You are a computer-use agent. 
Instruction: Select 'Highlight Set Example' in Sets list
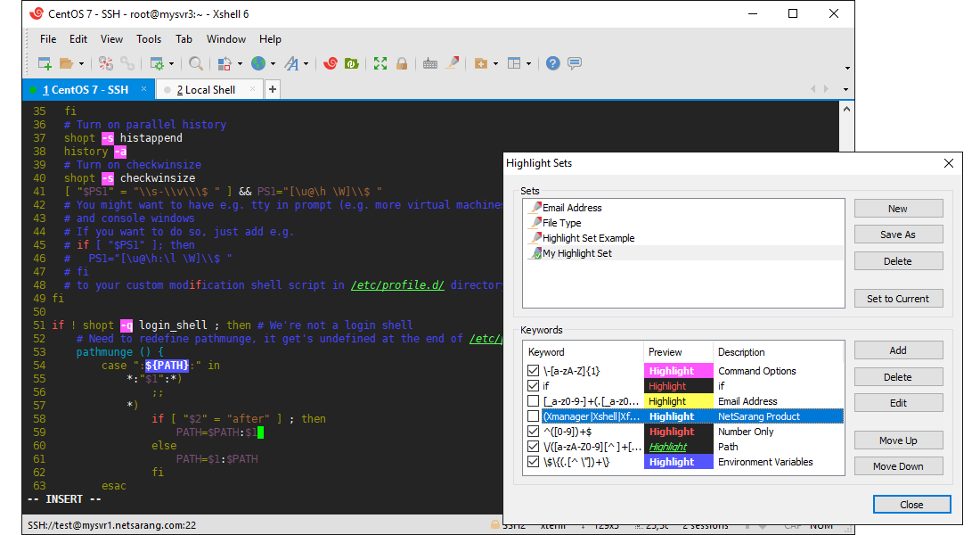588,238
